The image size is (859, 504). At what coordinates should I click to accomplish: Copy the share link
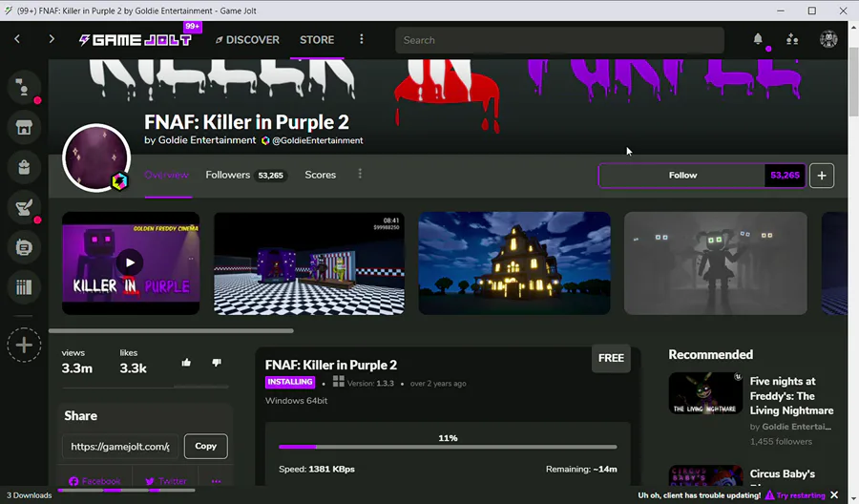pos(206,446)
